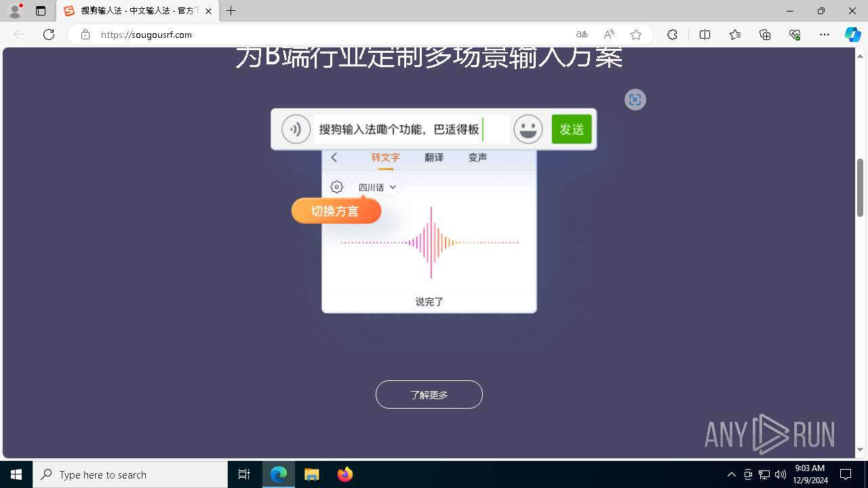
Task: View site information lock icon
Action: pyautogui.click(x=85, y=35)
